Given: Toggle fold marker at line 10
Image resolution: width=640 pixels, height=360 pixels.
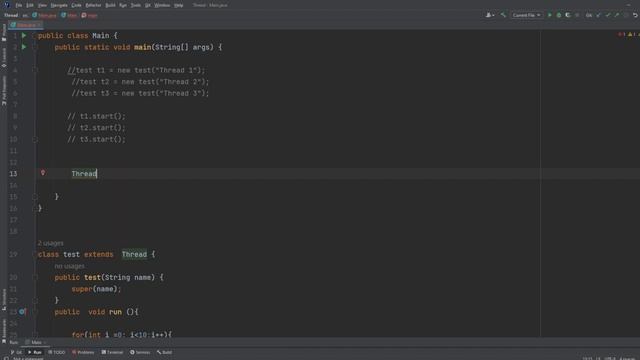Looking at the screenshot, I should [35, 139].
